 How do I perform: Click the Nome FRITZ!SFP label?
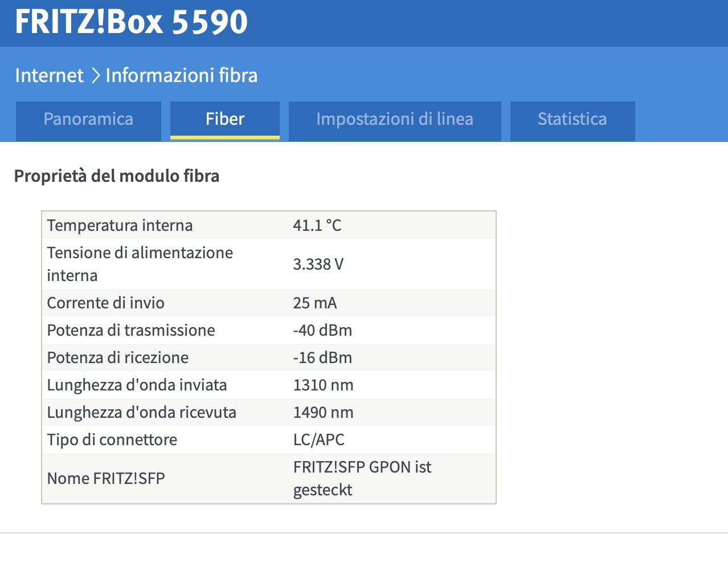(x=106, y=478)
